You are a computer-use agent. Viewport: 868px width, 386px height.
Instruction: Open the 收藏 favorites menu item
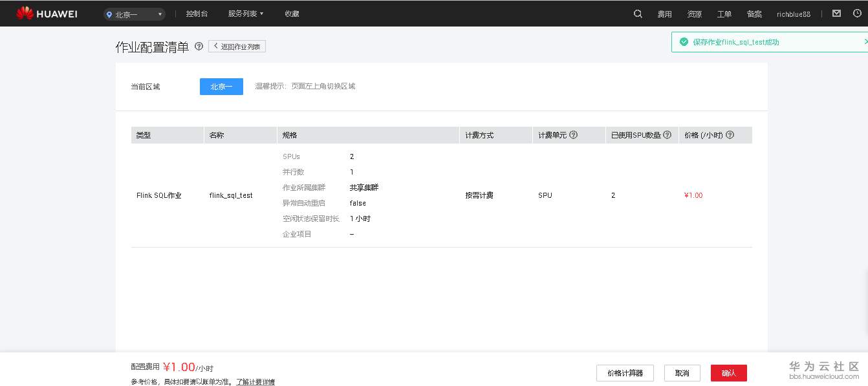tap(292, 14)
